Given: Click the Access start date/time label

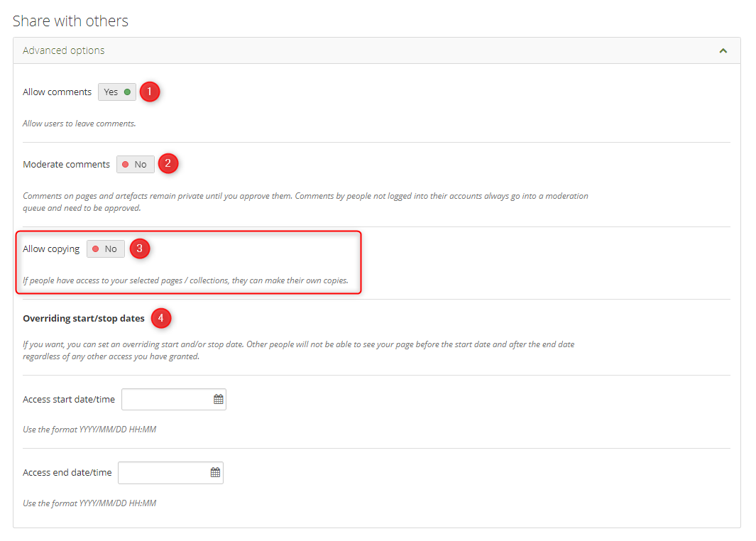Looking at the screenshot, I should tap(69, 400).
